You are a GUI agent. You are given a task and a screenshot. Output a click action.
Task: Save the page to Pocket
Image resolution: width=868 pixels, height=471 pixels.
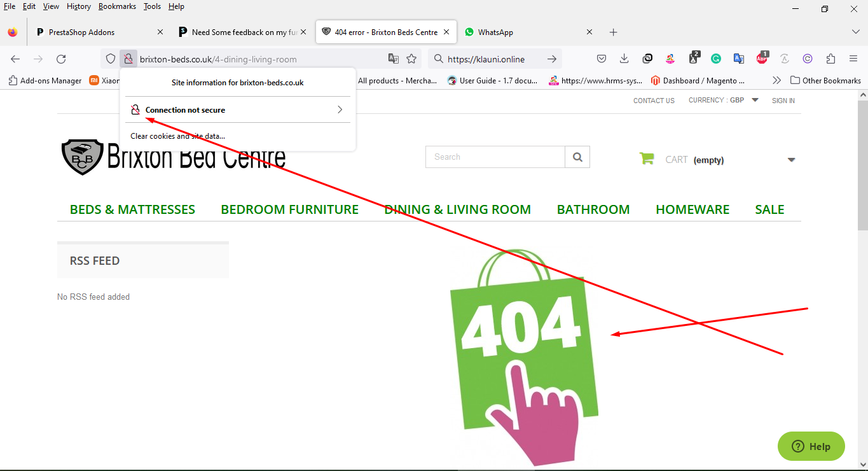[x=601, y=59]
